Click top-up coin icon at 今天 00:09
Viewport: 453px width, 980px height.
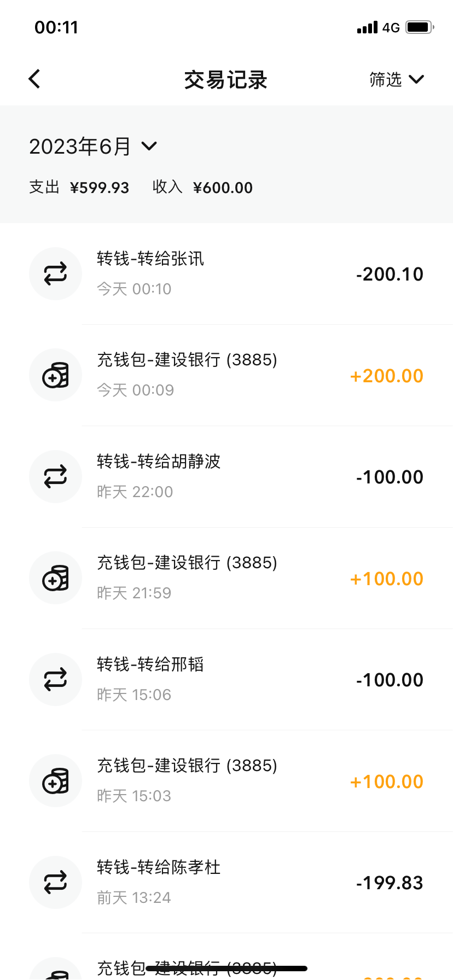[55, 375]
